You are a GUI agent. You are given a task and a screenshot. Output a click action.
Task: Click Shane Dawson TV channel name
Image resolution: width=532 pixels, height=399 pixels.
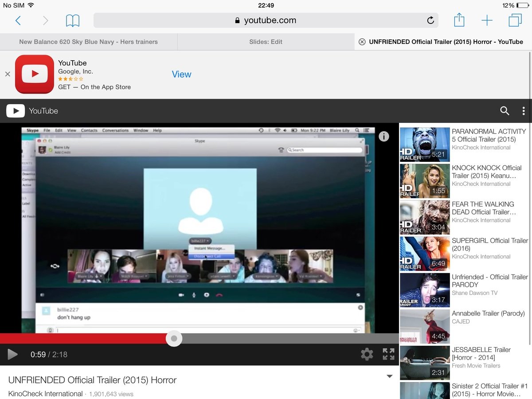(x=474, y=293)
